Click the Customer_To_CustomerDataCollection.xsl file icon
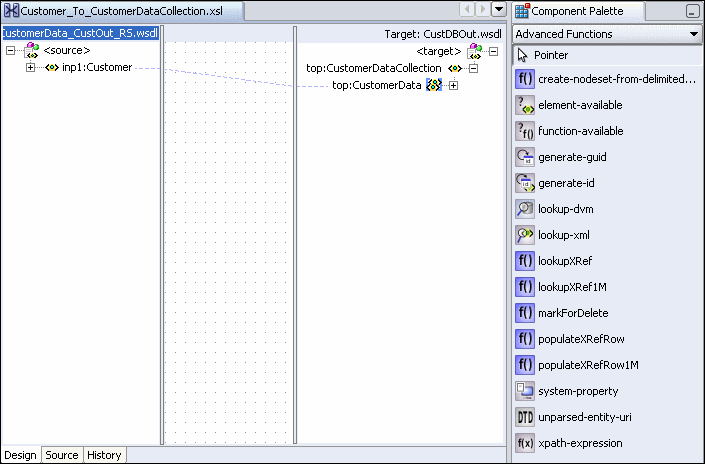 click(11, 11)
